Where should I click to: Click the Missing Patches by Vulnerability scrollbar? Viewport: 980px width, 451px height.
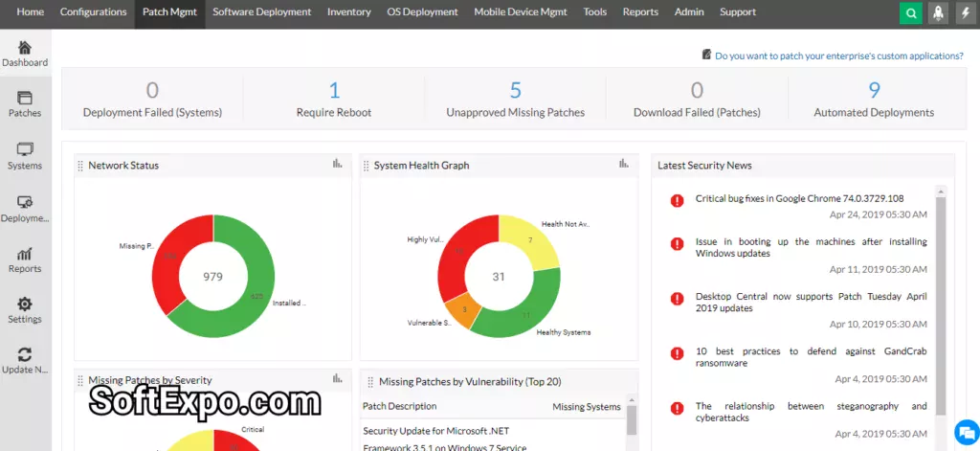632,419
